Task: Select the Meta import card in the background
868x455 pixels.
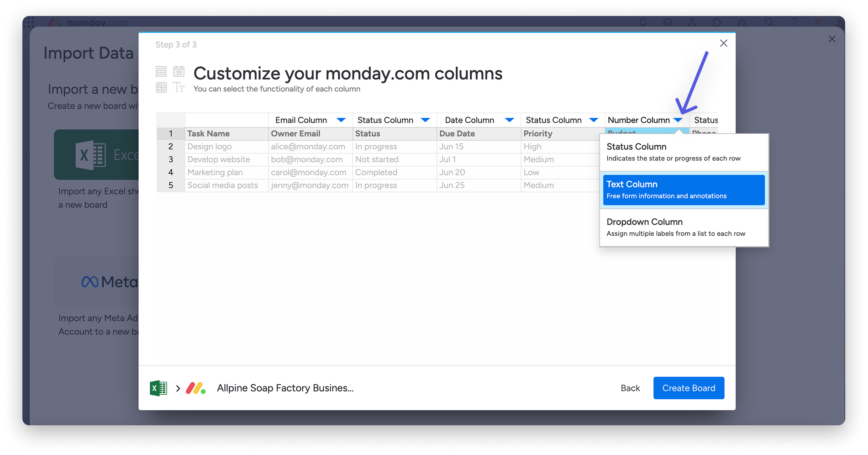Action: [96, 281]
